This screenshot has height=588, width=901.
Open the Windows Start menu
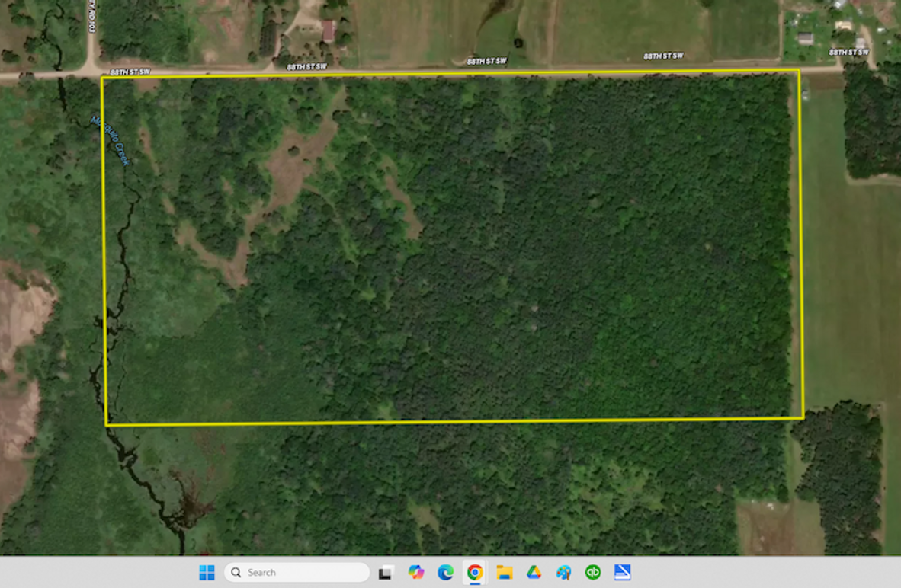click(207, 572)
